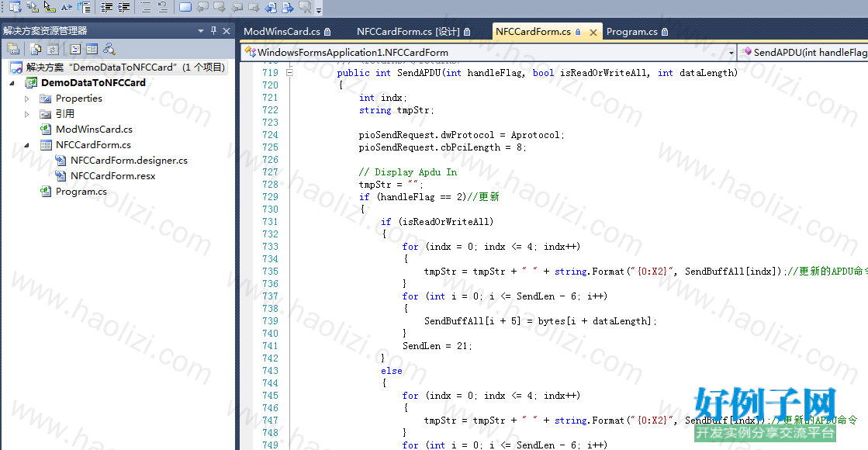868x450 pixels.
Task: Close the Solution Explorer panel
Action: (227, 31)
